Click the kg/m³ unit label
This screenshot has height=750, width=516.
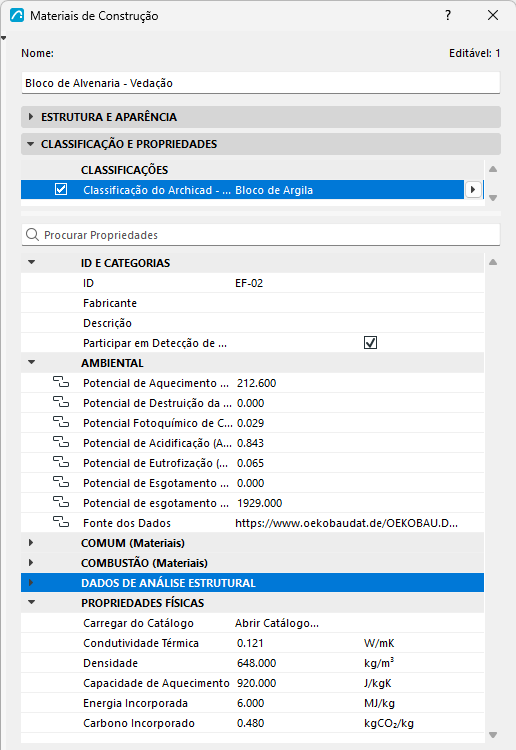pos(379,663)
